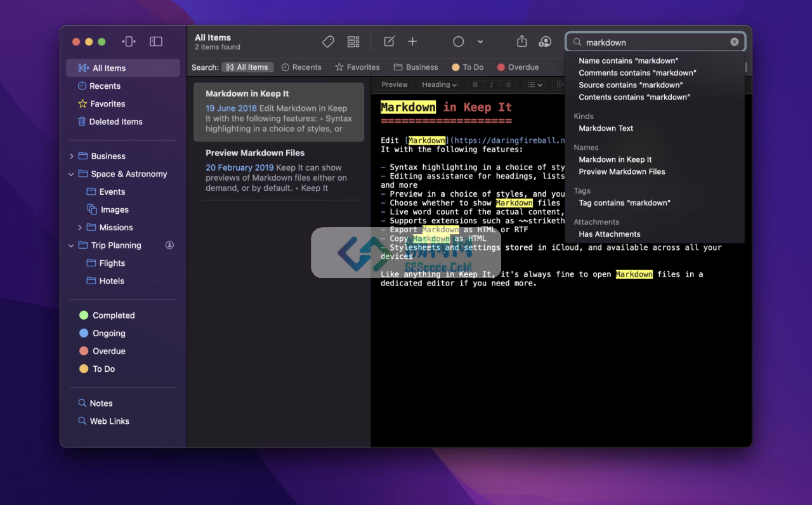Clear search field with the x button
This screenshot has height=505, width=812.
click(735, 42)
